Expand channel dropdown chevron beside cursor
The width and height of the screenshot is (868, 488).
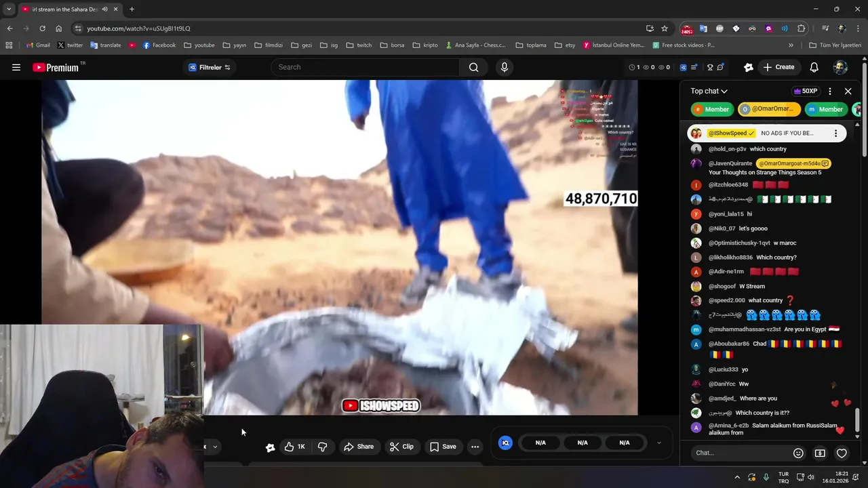[215, 447]
